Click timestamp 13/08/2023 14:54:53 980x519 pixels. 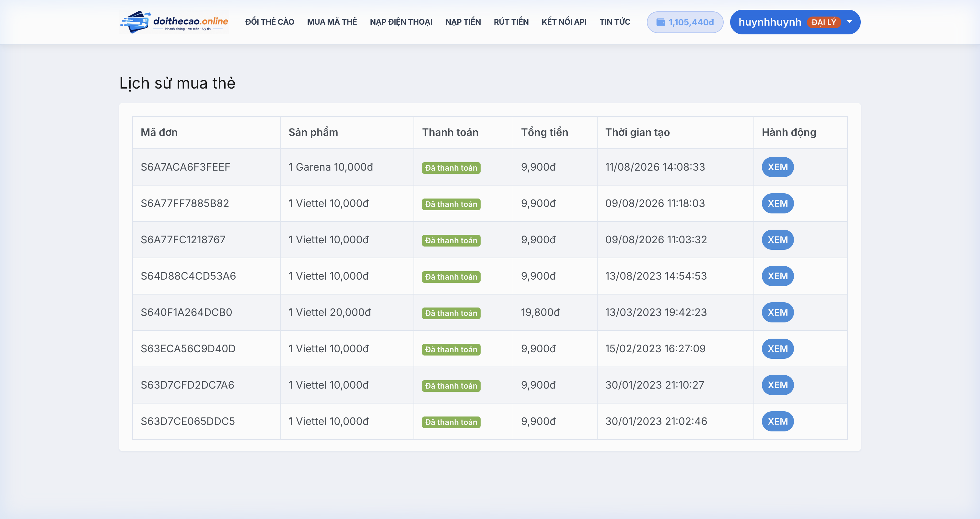click(x=656, y=276)
